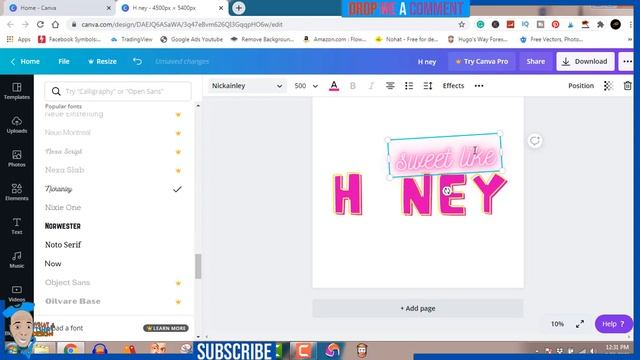Open the Pinterest extension

[x=555, y=24]
